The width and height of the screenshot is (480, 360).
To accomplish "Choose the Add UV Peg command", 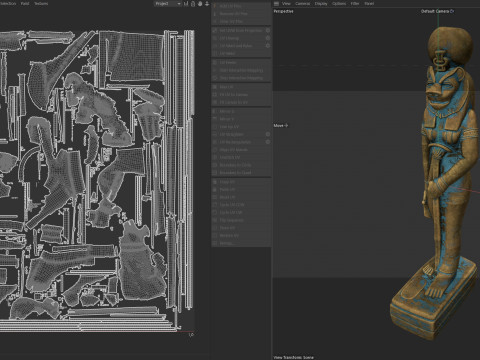I will [x=241, y=6].
